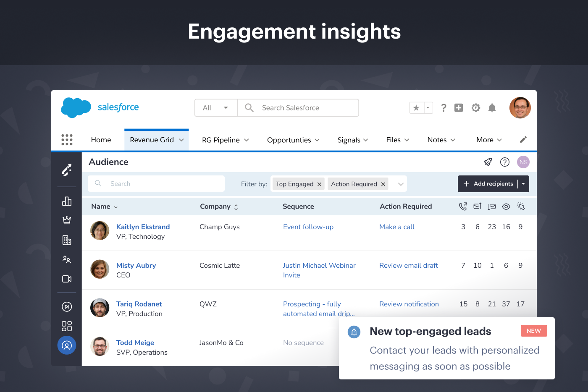Select the people/team icon in left sidebar

[x=67, y=259]
